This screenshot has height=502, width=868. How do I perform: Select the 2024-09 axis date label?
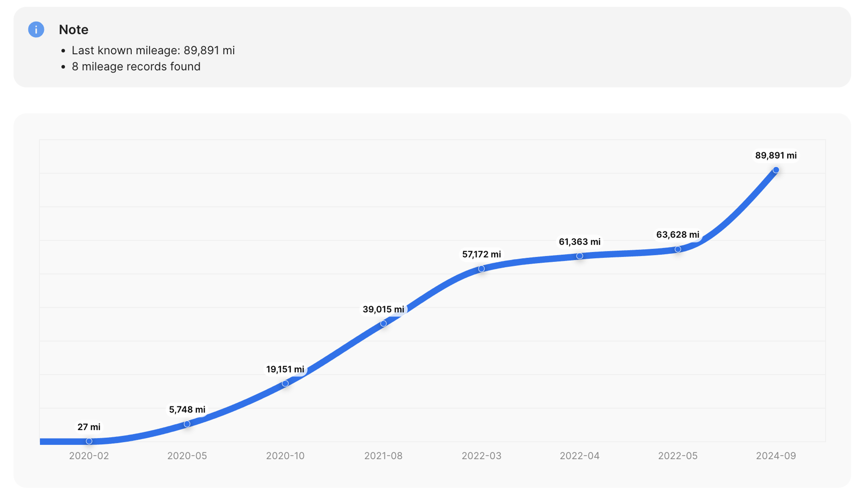[776, 455]
